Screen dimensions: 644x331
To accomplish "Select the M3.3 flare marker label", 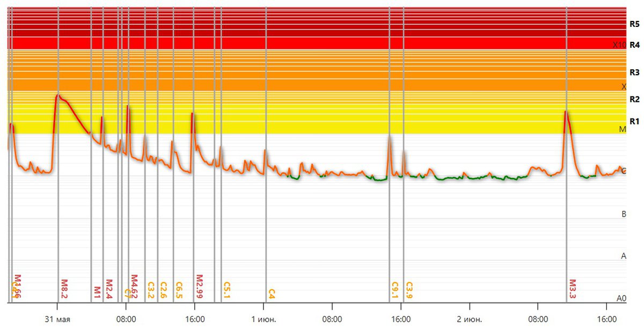I will 573,289.
